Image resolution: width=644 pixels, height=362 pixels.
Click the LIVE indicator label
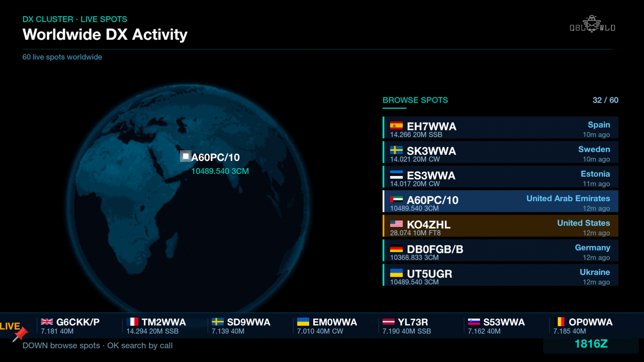tap(10, 326)
